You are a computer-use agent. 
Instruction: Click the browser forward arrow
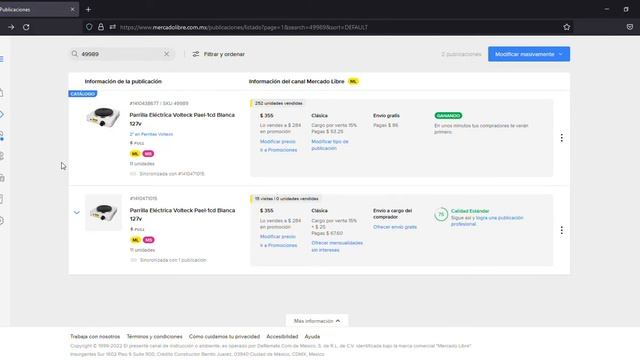click(x=11, y=27)
